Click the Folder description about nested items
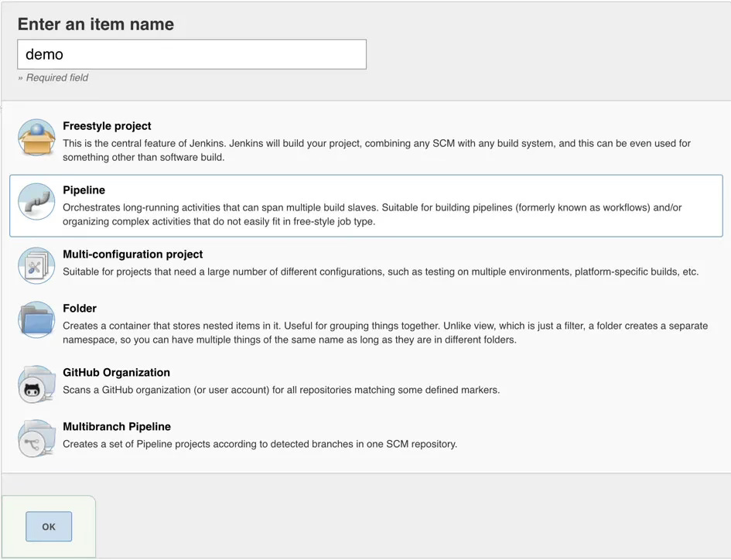This screenshot has width=731, height=560. pyautogui.click(x=385, y=333)
